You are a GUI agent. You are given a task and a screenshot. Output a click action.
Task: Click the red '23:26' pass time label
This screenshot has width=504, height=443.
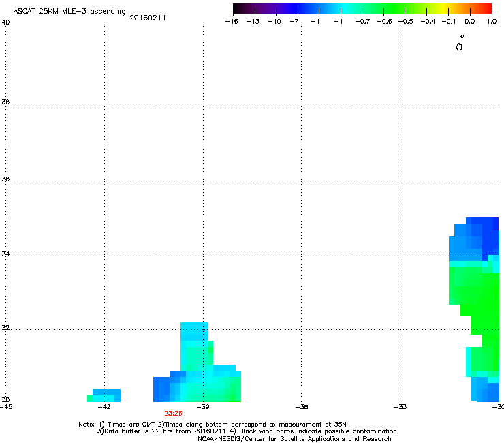coord(173,414)
